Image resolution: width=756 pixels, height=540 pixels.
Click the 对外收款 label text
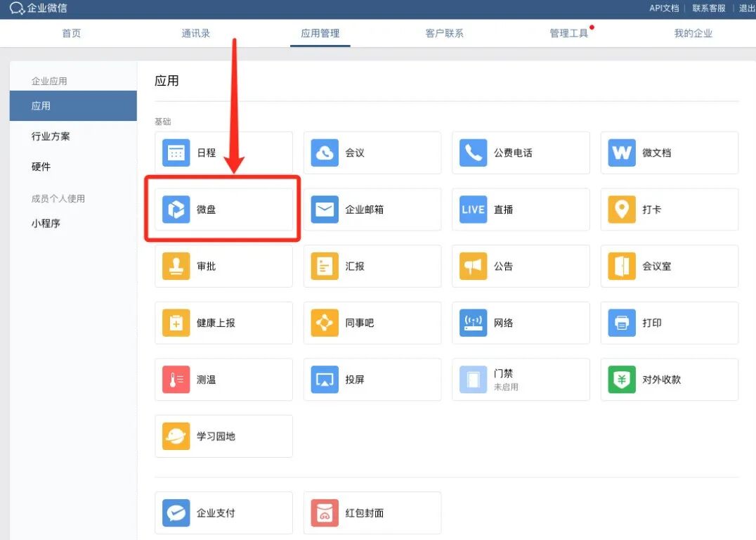pyautogui.click(x=662, y=380)
